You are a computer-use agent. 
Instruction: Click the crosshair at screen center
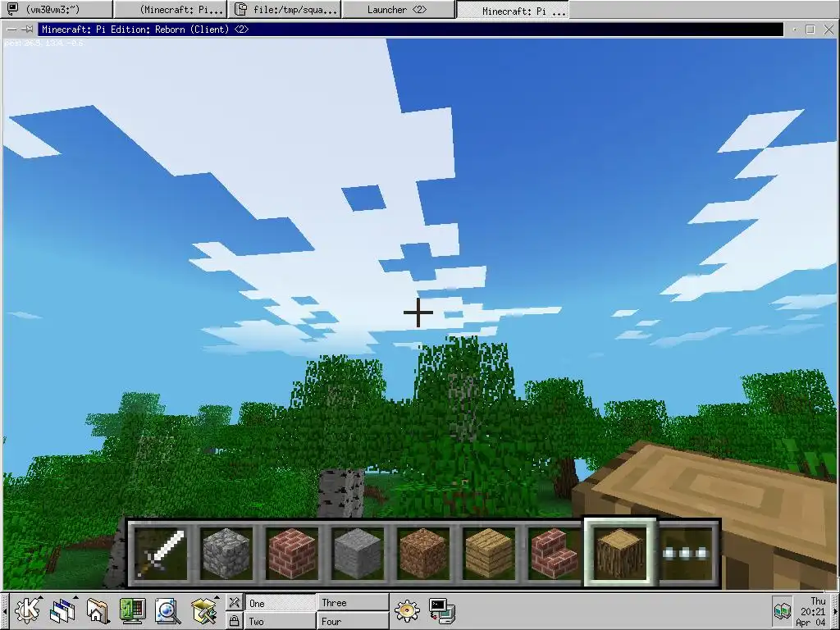418,313
